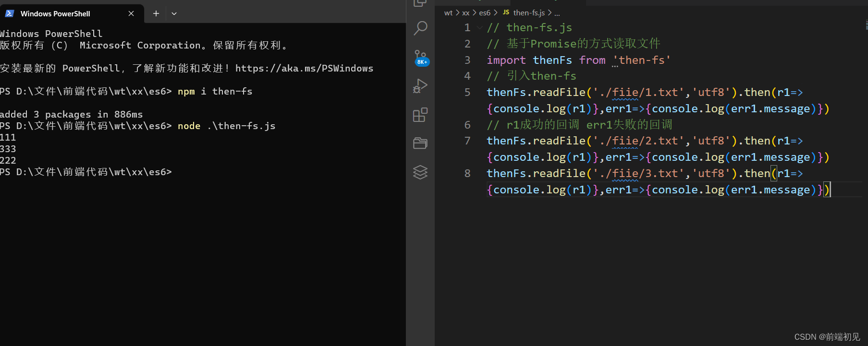Click the comment on line 6 about callbacks
Screen dimensions: 868x346
tap(579, 125)
